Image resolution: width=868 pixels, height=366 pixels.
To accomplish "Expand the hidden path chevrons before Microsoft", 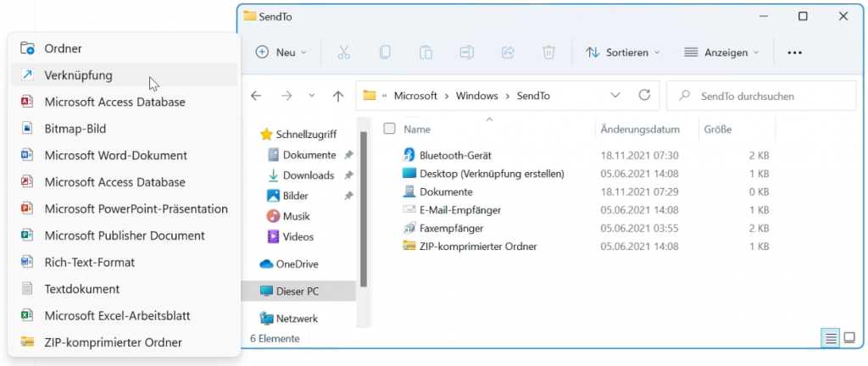I will point(384,96).
